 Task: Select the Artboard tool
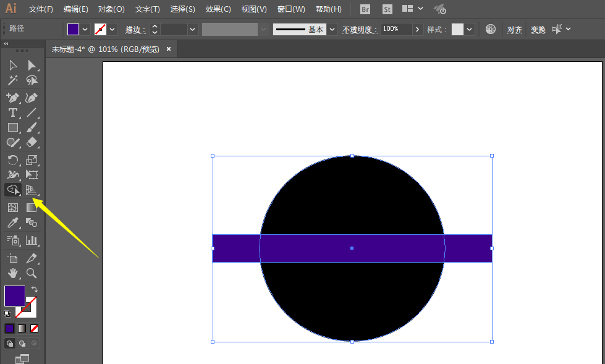click(x=13, y=258)
